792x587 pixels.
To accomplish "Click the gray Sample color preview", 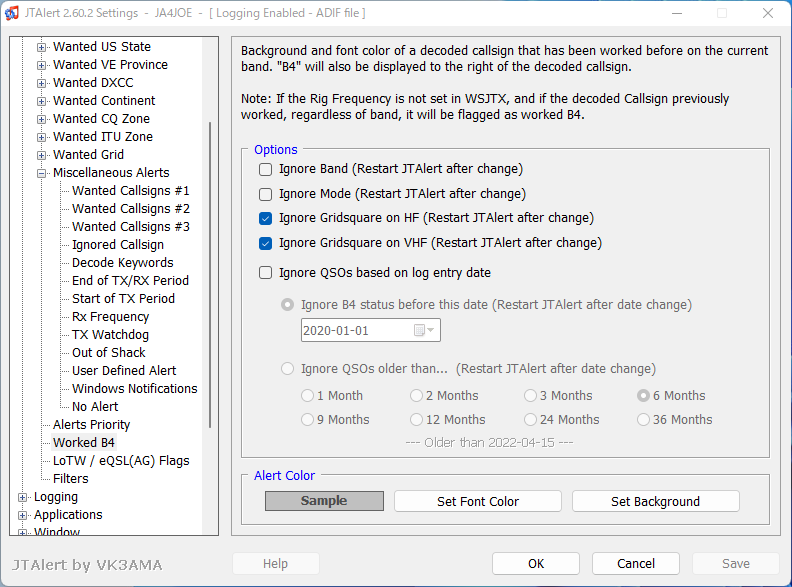I will (324, 501).
